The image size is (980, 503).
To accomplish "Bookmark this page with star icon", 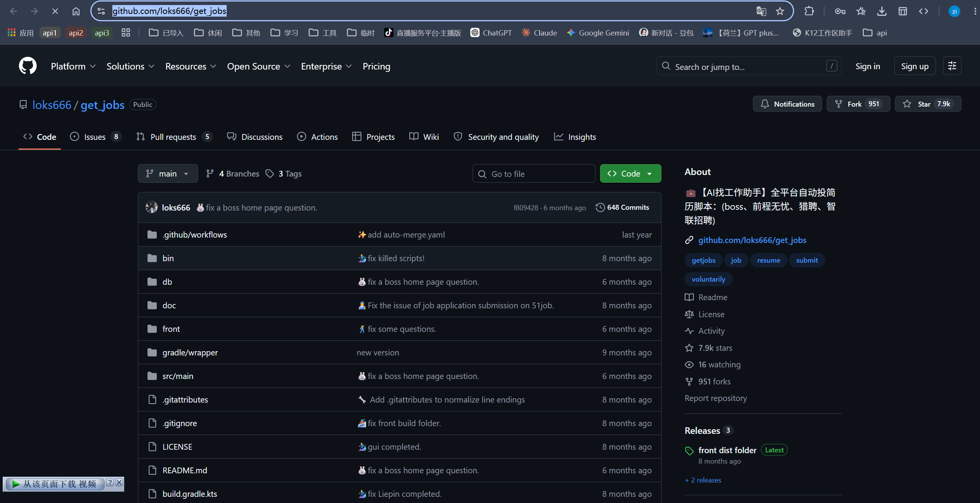I will pyautogui.click(x=780, y=11).
